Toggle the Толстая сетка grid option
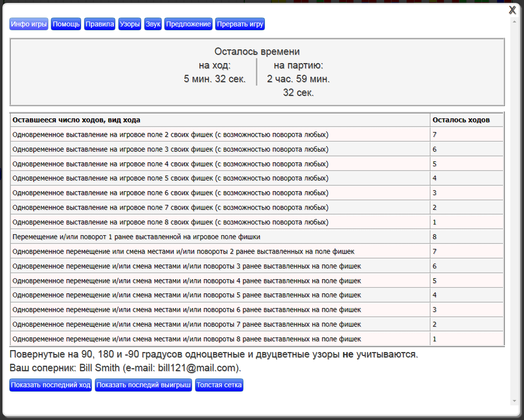The width and height of the screenshot is (524, 420). coord(219,385)
